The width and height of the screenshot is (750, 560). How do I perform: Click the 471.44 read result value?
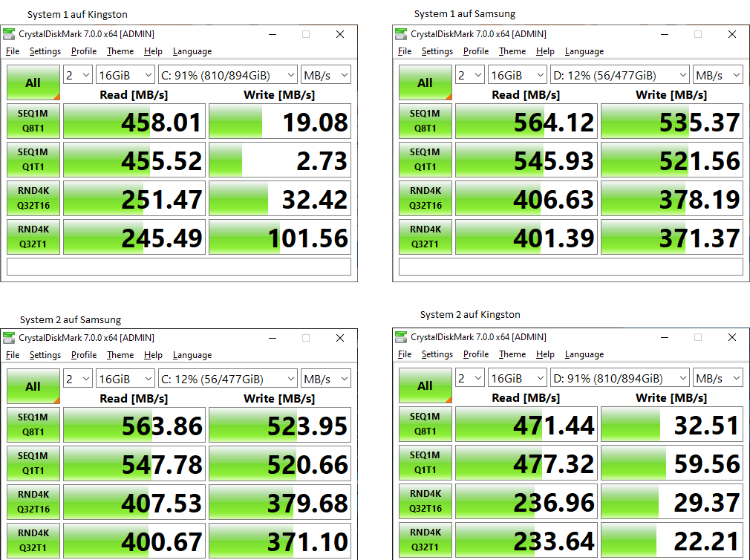pos(526,423)
